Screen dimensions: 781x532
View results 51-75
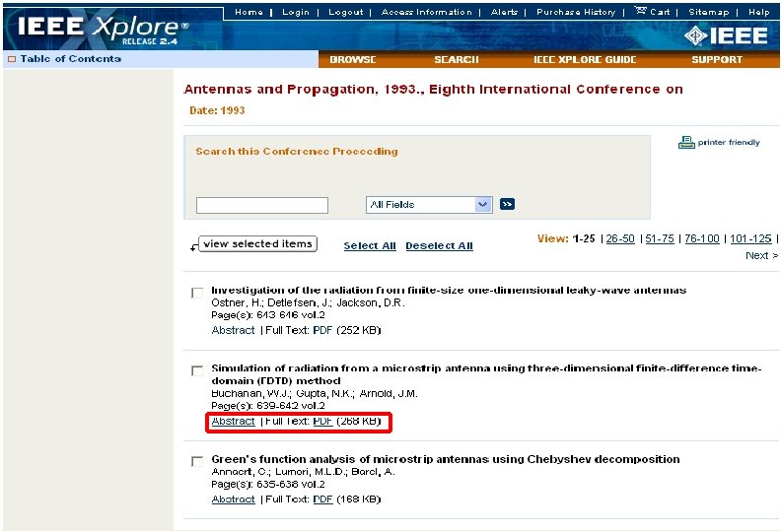pyautogui.click(x=660, y=238)
